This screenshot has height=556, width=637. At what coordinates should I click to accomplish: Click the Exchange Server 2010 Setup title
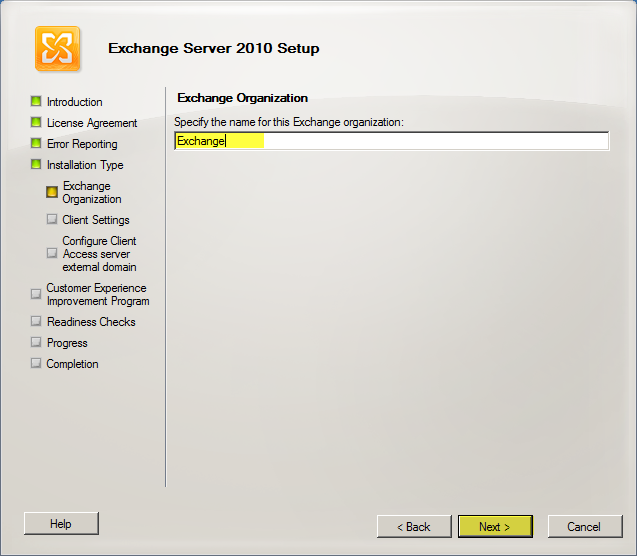[214, 48]
